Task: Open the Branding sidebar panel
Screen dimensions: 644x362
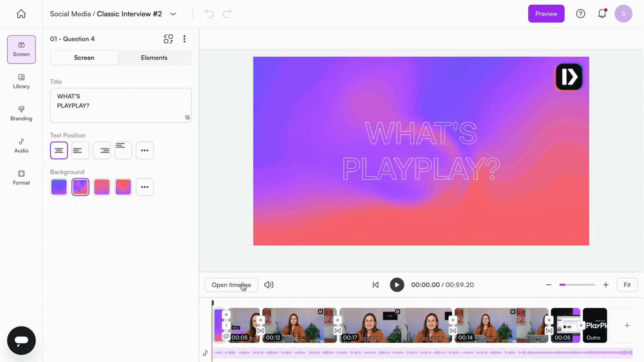Action: (x=21, y=114)
